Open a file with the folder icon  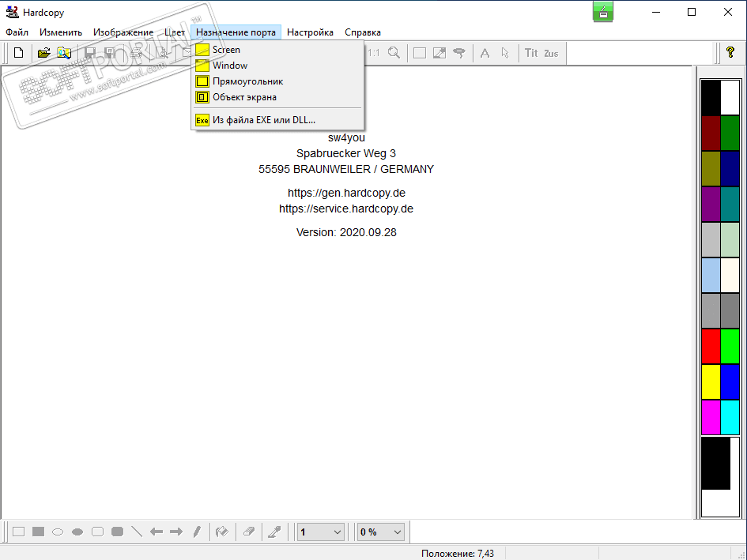(44, 52)
